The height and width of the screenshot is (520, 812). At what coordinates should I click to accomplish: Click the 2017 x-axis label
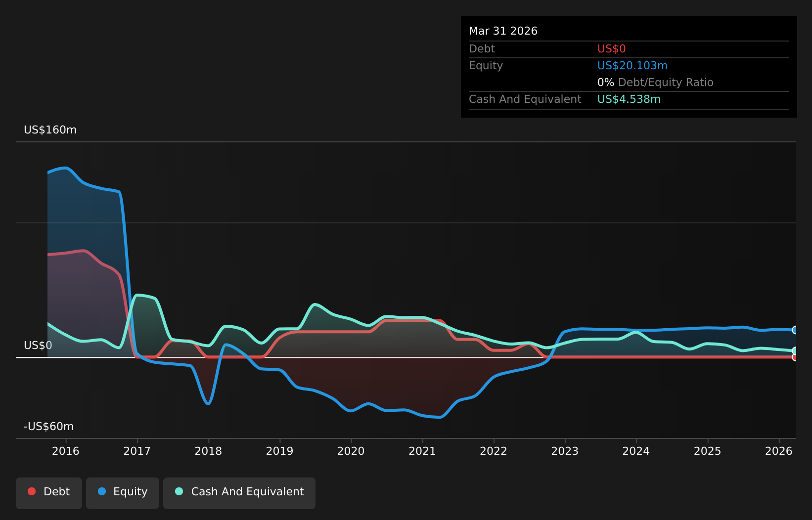point(137,451)
